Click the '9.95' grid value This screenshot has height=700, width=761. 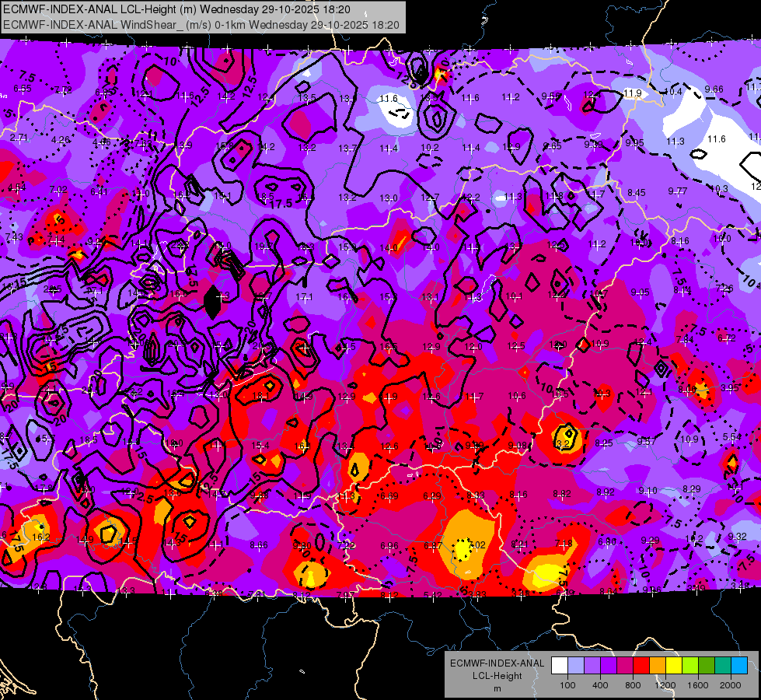click(634, 142)
